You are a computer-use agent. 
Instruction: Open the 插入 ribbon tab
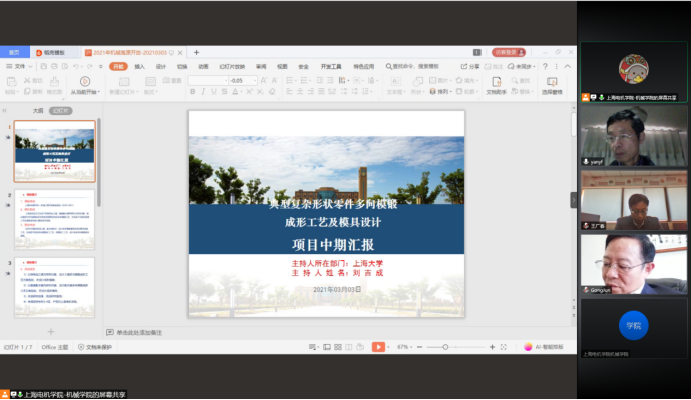click(140, 66)
